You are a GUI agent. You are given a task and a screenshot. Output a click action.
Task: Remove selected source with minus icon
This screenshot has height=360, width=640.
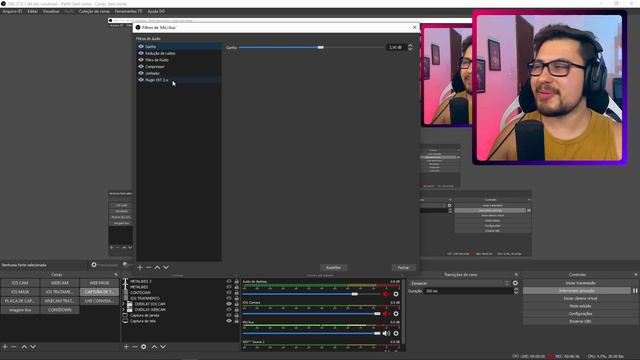click(x=135, y=347)
